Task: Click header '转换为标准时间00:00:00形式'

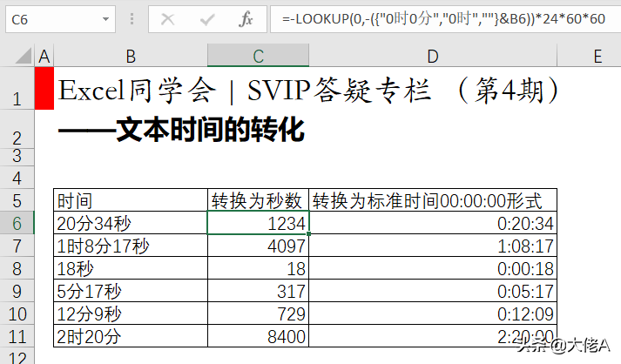Action: (433, 200)
